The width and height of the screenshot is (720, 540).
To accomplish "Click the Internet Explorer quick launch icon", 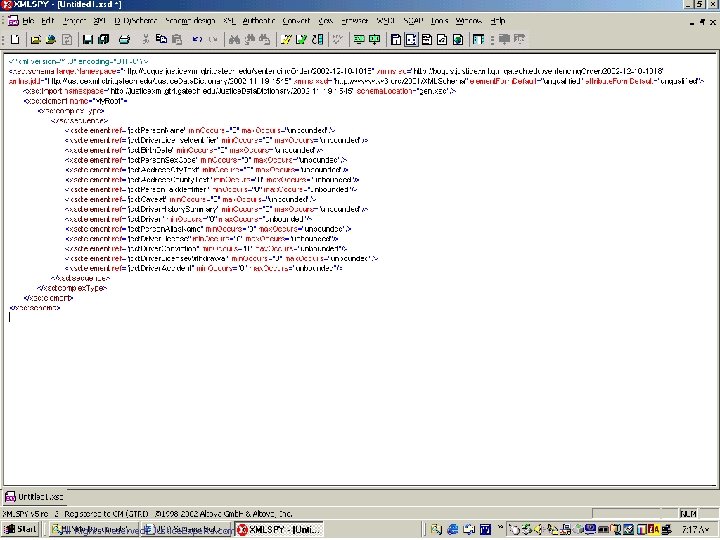I will (x=452, y=529).
